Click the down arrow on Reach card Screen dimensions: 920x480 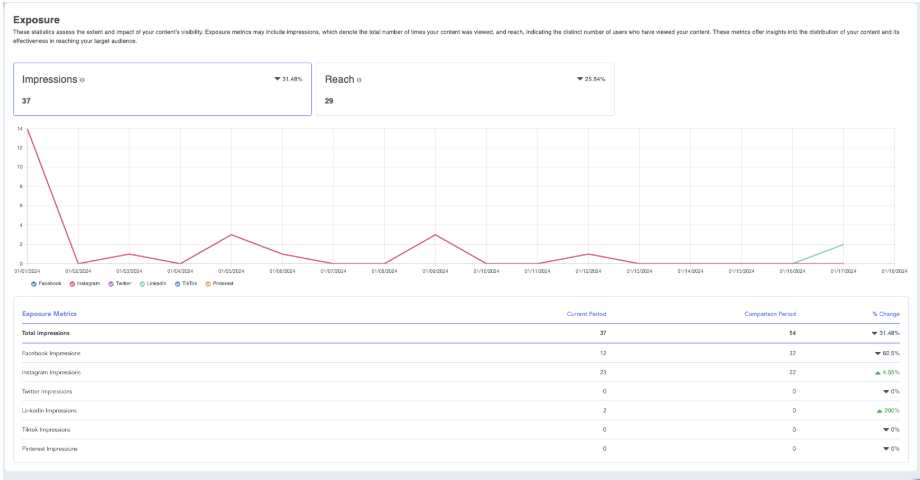click(580, 78)
